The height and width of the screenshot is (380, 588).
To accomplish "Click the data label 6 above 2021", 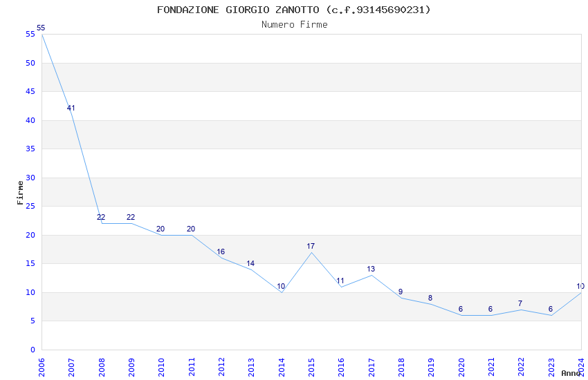I will click(x=490, y=309).
